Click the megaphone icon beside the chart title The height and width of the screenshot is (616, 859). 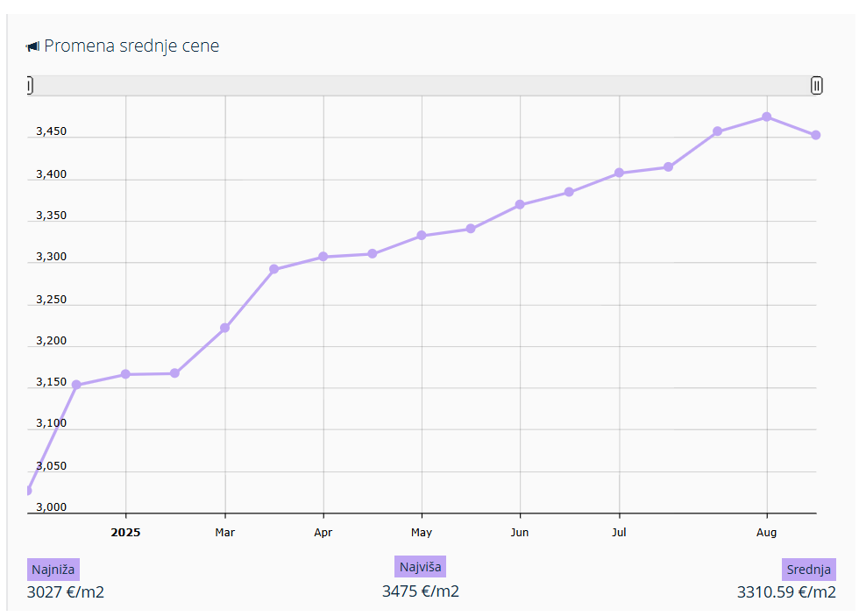click(x=32, y=46)
